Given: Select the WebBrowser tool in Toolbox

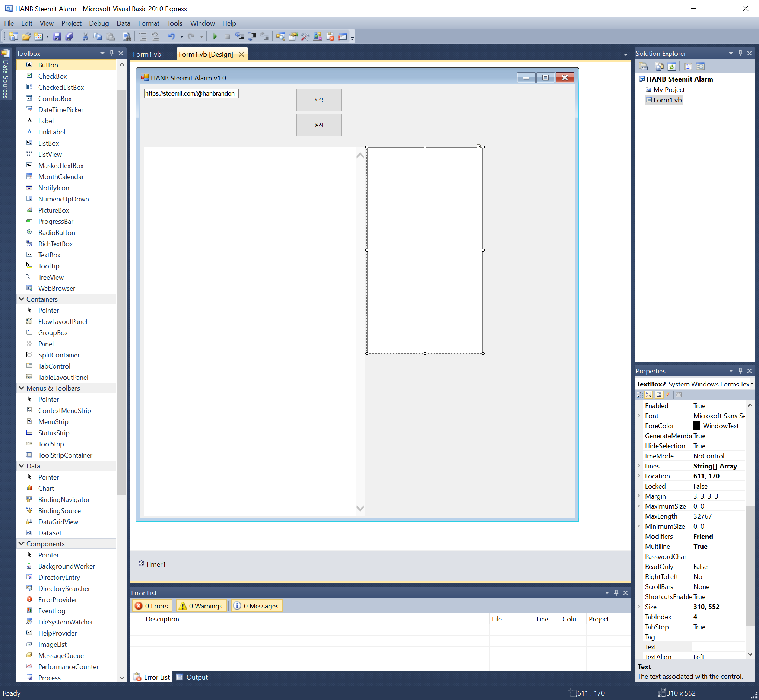Looking at the screenshot, I should 57,288.
